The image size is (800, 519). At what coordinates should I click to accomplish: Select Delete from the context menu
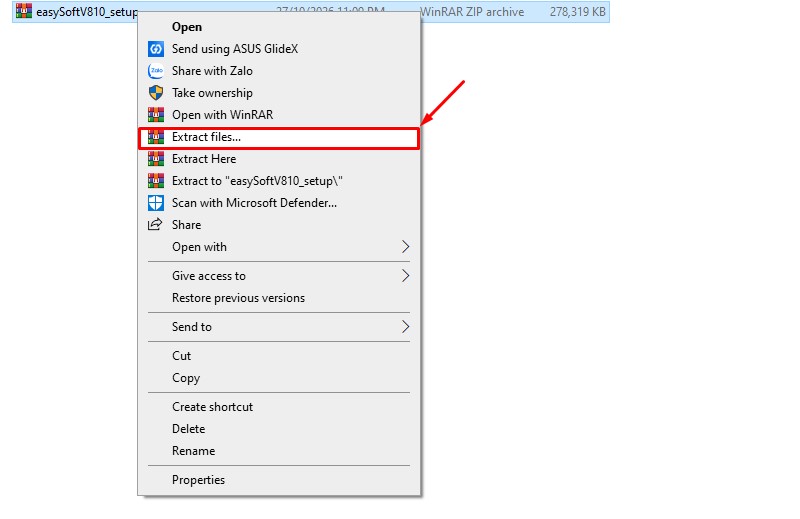click(279, 429)
